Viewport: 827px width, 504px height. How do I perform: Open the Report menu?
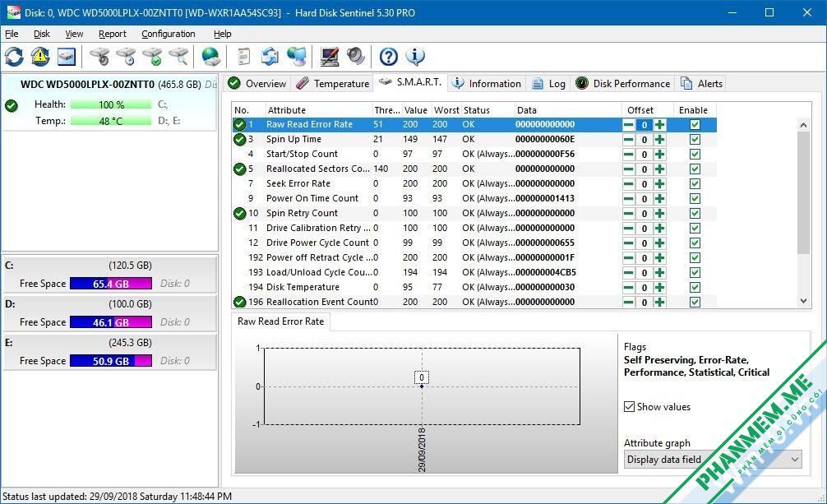[113, 34]
